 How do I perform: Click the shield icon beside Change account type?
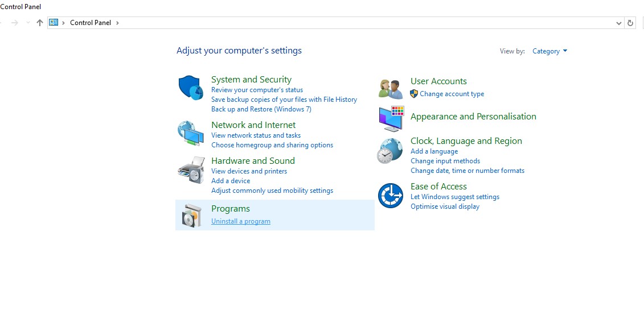(x=414, y=94)
